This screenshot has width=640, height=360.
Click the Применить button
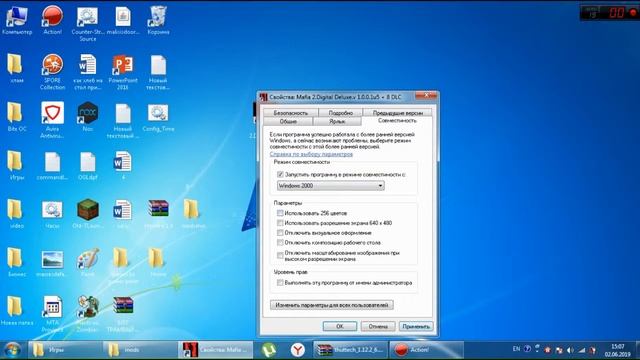coord(416,327)
